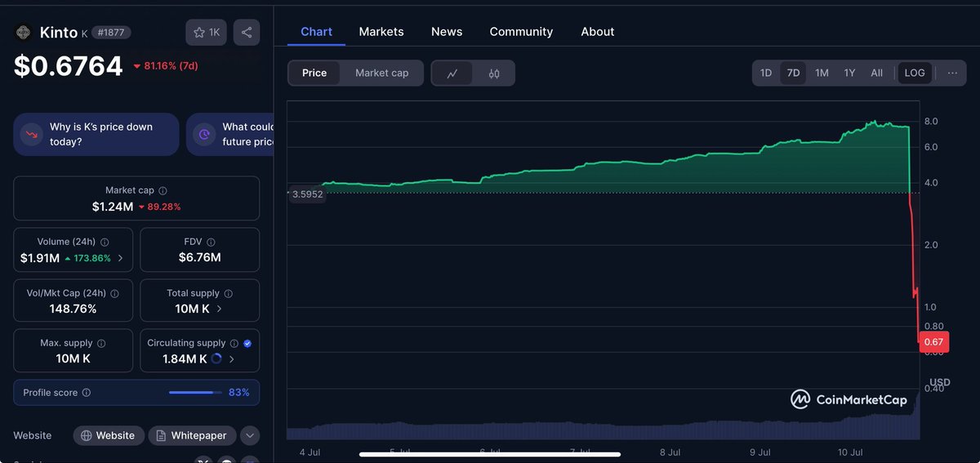Click info icon next to Profile score
The height and width of the screenshot is (463, 980).
[x=87, y=393]
